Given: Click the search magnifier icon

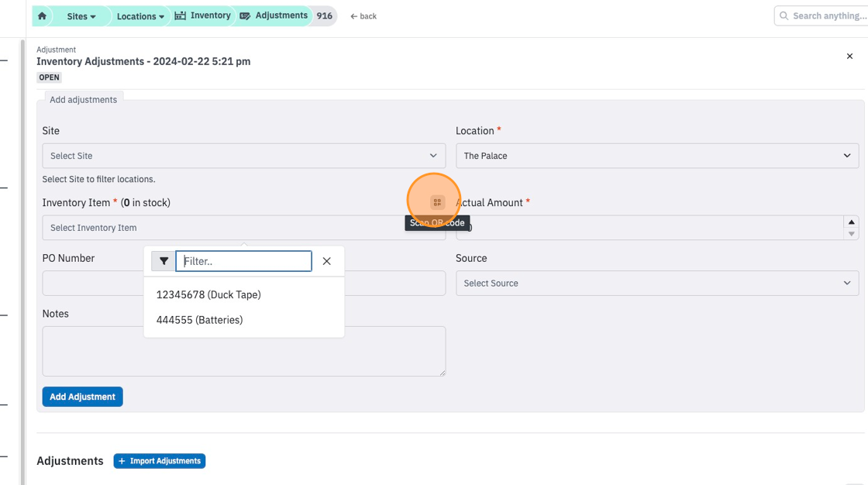Looking at the screenshot, I should click(x=784, y=15).
